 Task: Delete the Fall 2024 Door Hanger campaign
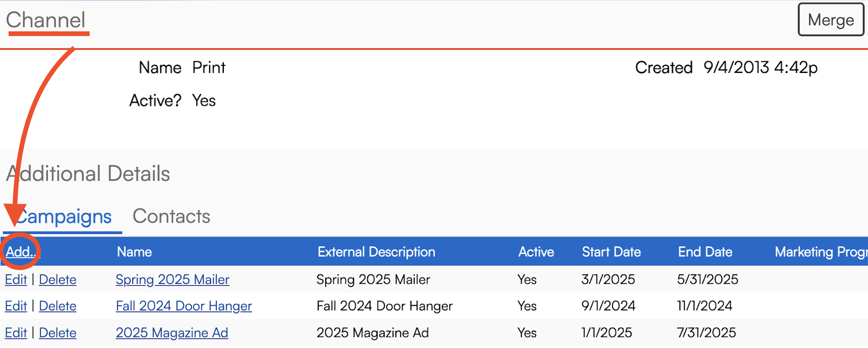58,306
